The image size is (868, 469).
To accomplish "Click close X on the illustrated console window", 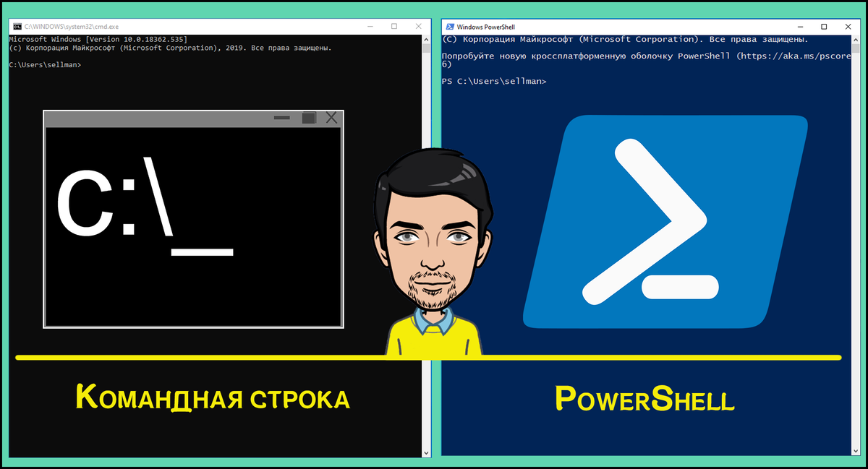I will click(x=331, y=118).
